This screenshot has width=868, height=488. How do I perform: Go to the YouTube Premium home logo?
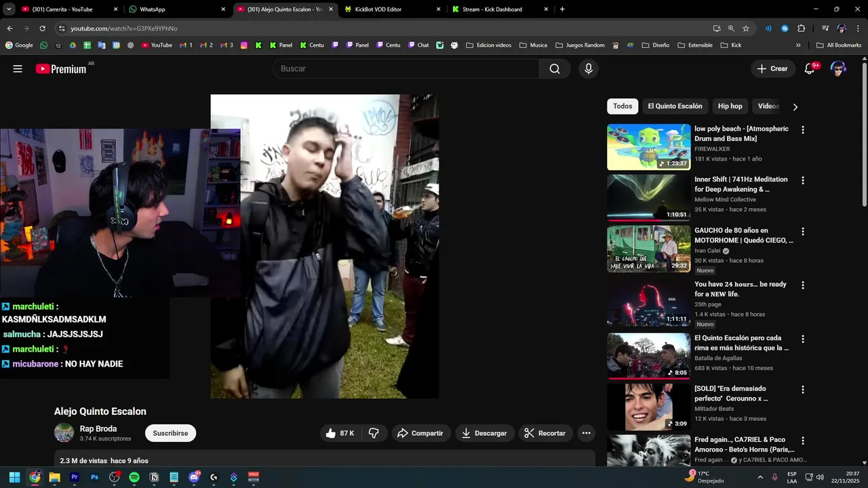pos(61,68)
